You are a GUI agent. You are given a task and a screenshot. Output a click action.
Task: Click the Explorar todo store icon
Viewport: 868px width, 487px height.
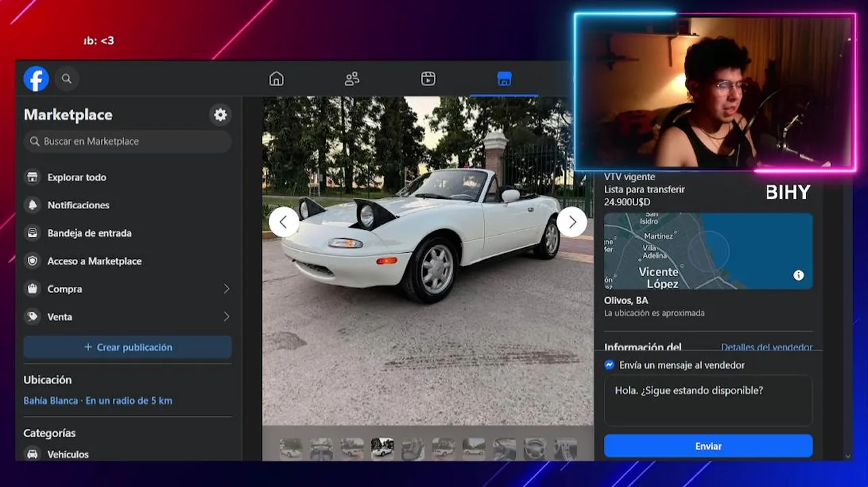32,177
